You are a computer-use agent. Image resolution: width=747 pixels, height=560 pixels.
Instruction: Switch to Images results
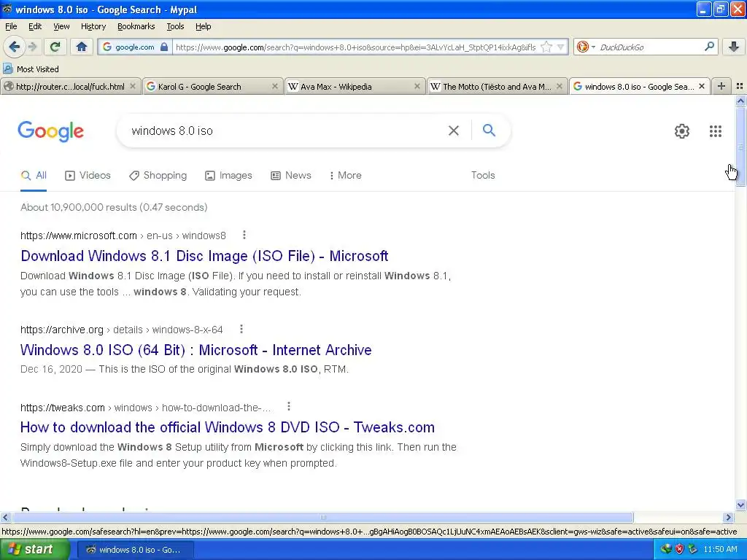pyautogui.click(x=228, y=175)
